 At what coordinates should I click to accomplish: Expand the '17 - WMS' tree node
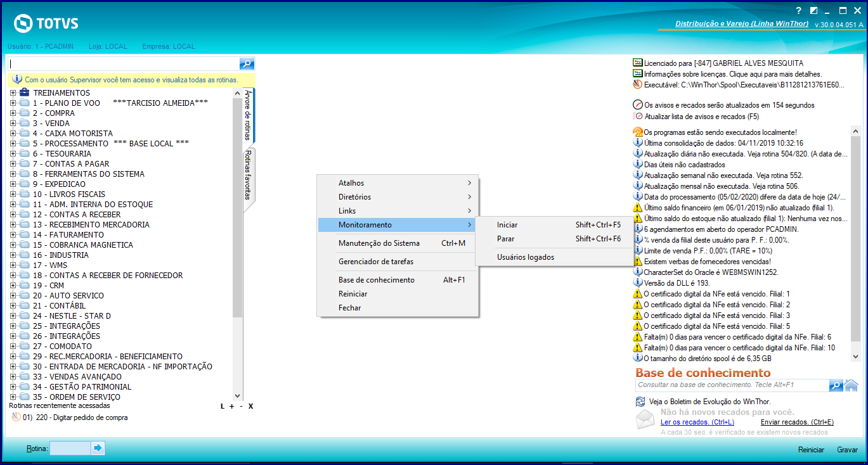13,265
